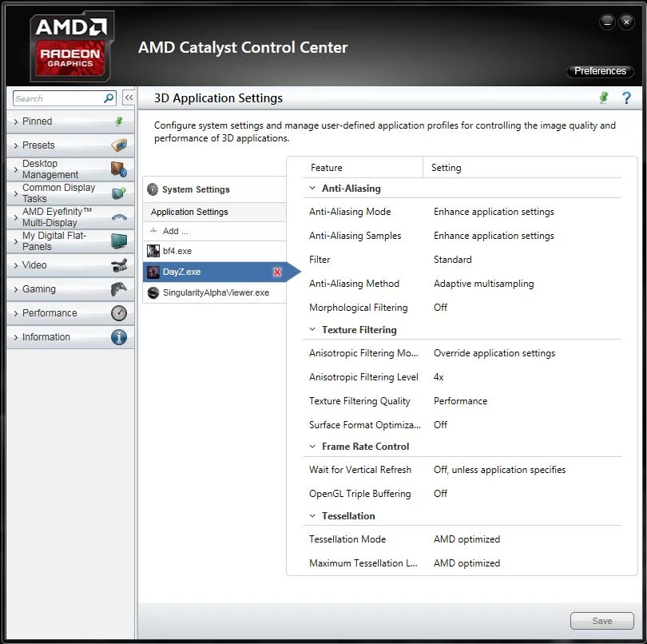Screen dimensions: 647x644
Task: Remove the DayZ.exe profile with the red X
Action: point(277,272)
